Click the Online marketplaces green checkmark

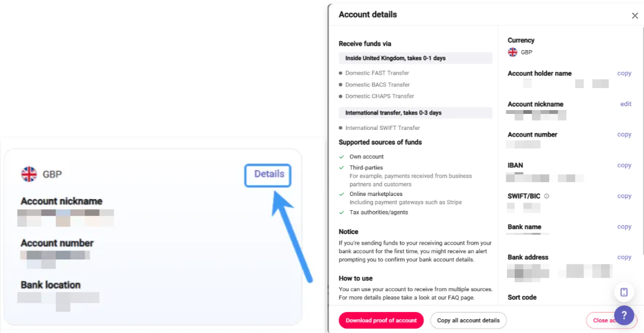pyautogui.click(x=342, y=194)
